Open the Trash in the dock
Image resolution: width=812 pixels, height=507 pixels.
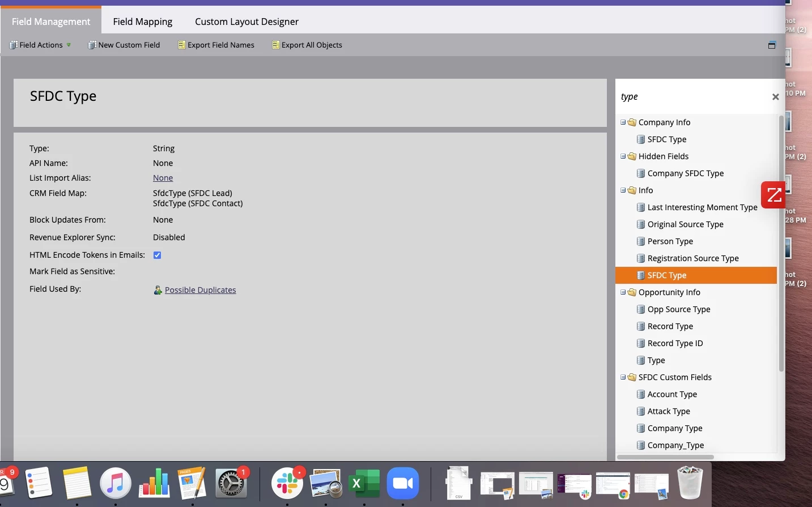[x=690, y=482]
